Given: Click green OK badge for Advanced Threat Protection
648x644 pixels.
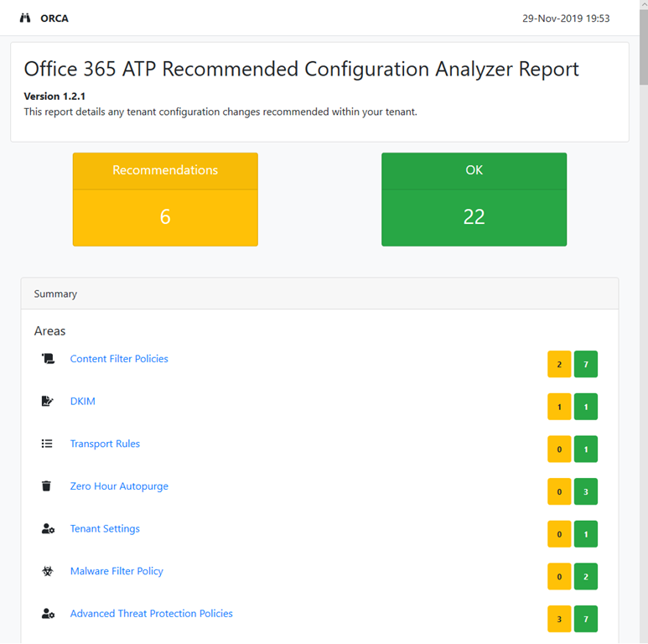Looking at the screenshot, I should click(586, 619).
